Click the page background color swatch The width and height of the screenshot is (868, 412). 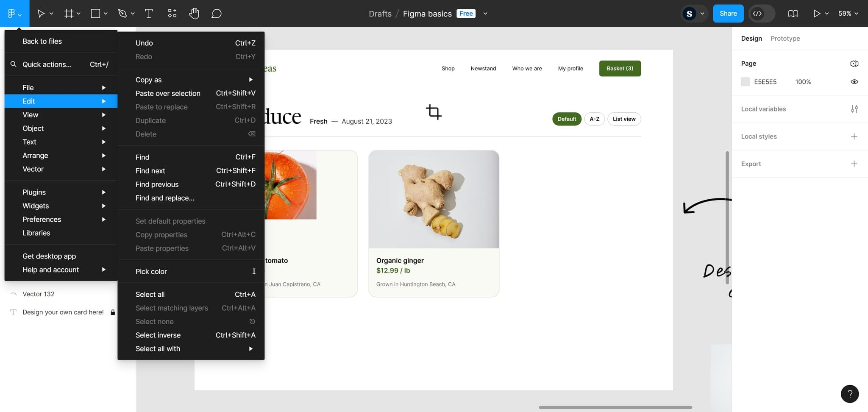[x=745, y=82]
